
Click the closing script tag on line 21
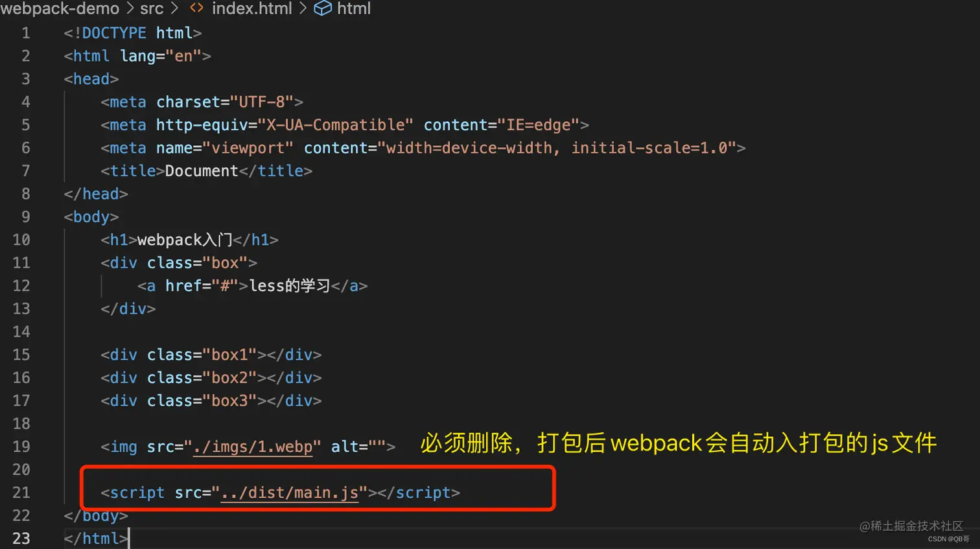click(419, 493)
